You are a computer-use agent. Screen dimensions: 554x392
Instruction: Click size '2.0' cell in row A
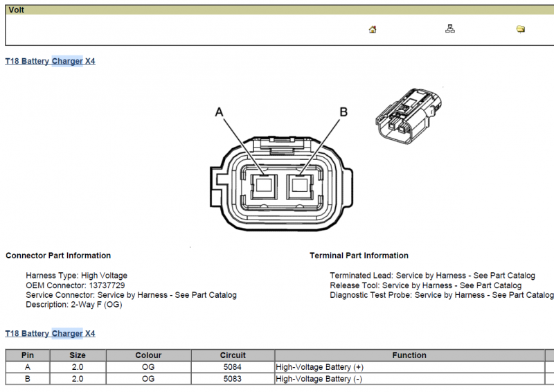click(x=78, y=367)
